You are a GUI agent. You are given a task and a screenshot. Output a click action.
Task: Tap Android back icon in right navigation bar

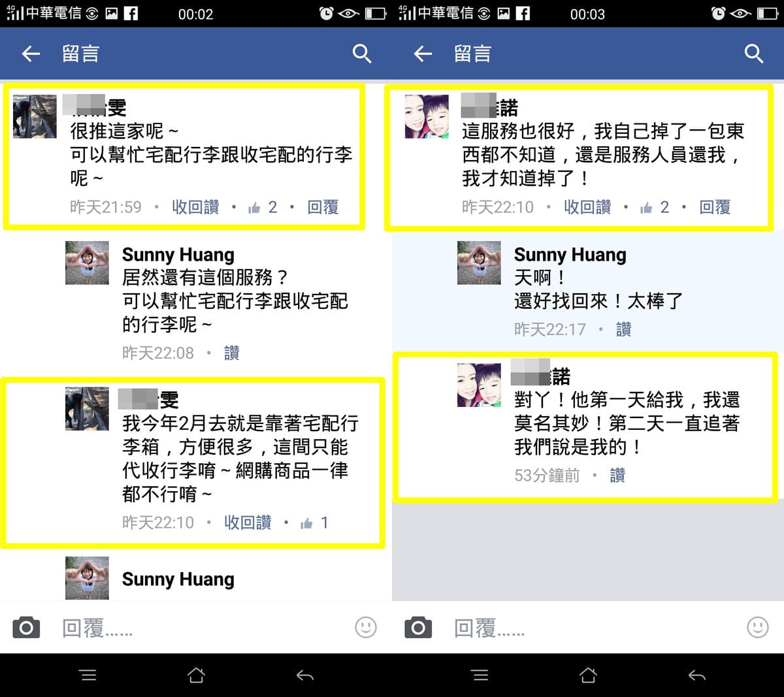click(x=697, y=675)
